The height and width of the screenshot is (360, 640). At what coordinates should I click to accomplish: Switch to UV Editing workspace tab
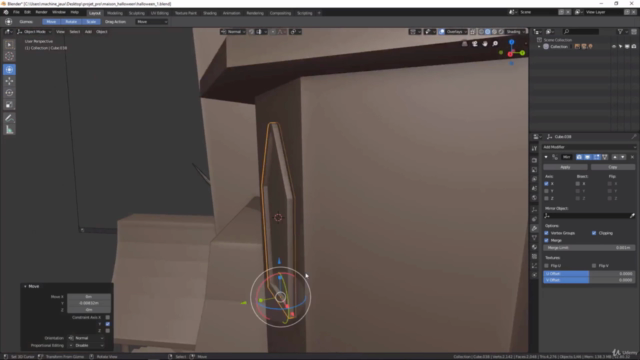tap(160, 13)
